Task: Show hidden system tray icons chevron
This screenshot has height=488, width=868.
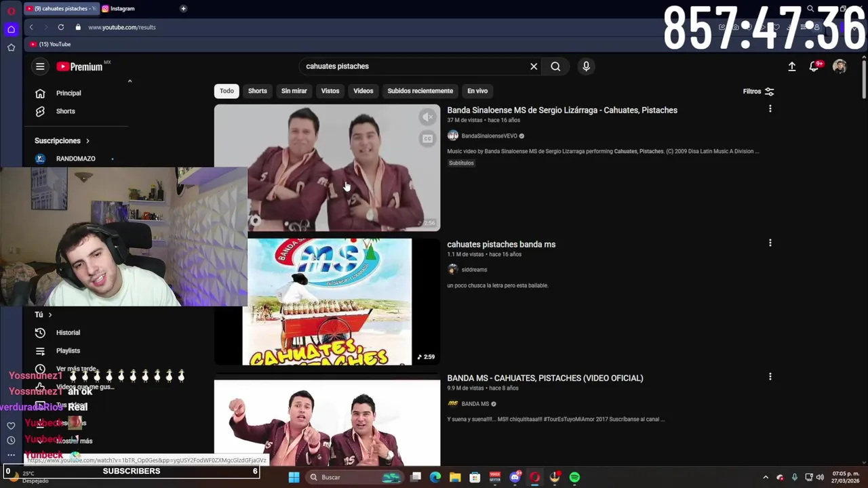Action: click(766, 477)
